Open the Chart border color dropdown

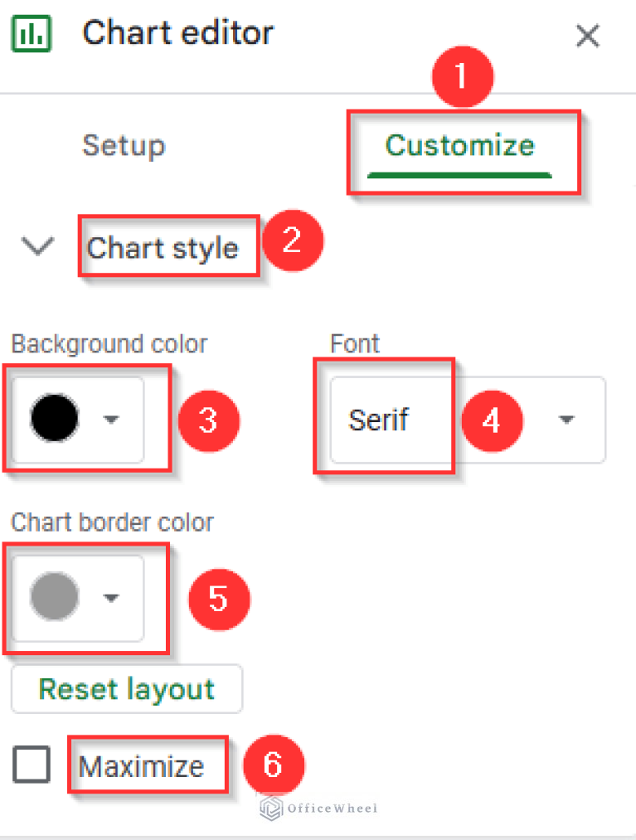pos(110,599)
